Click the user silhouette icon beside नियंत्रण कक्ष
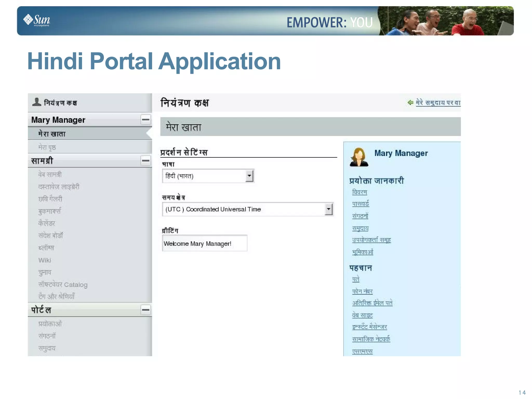Screen dimensions: 532x399 [37, 102]
